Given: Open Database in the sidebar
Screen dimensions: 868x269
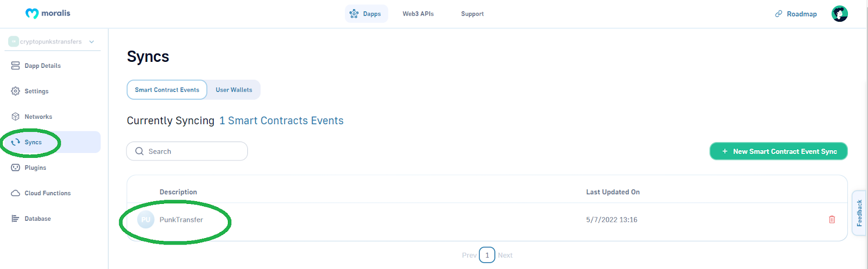Looking at the screenshot, I should pos(38,219).
